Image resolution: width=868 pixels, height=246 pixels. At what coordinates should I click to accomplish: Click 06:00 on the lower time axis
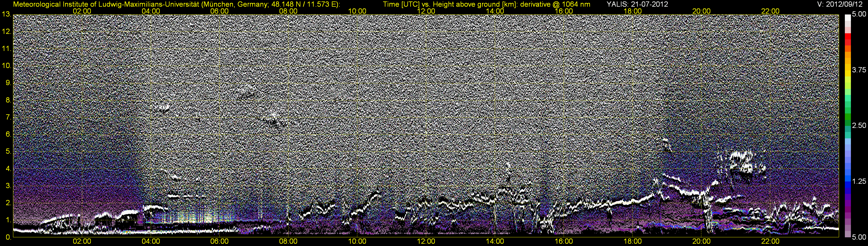coord(219,242)
